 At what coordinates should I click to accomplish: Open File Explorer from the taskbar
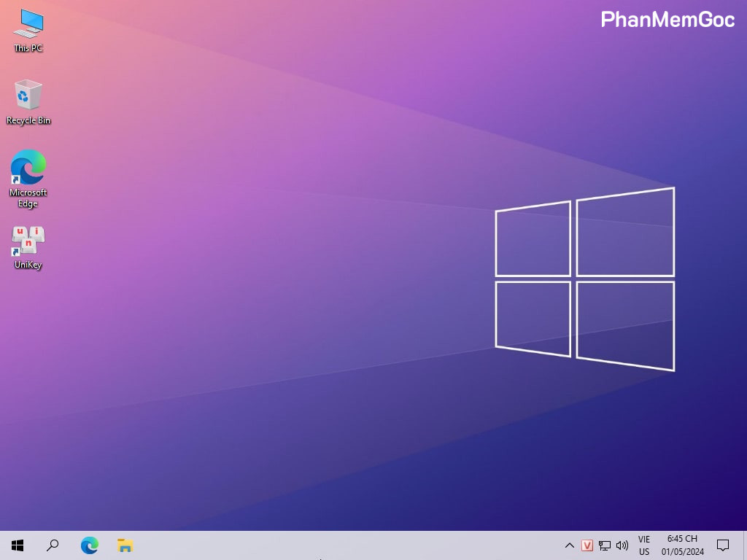tap(125, 545)
